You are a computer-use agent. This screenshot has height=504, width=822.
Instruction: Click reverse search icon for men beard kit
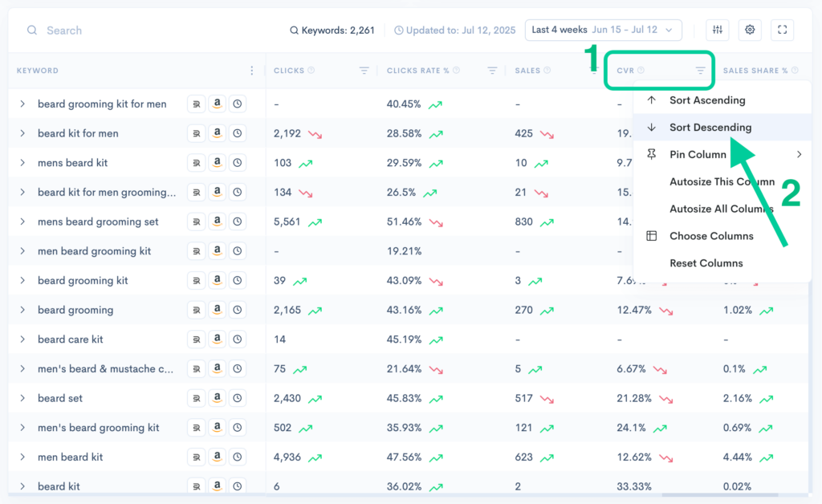tap(196, 457)
